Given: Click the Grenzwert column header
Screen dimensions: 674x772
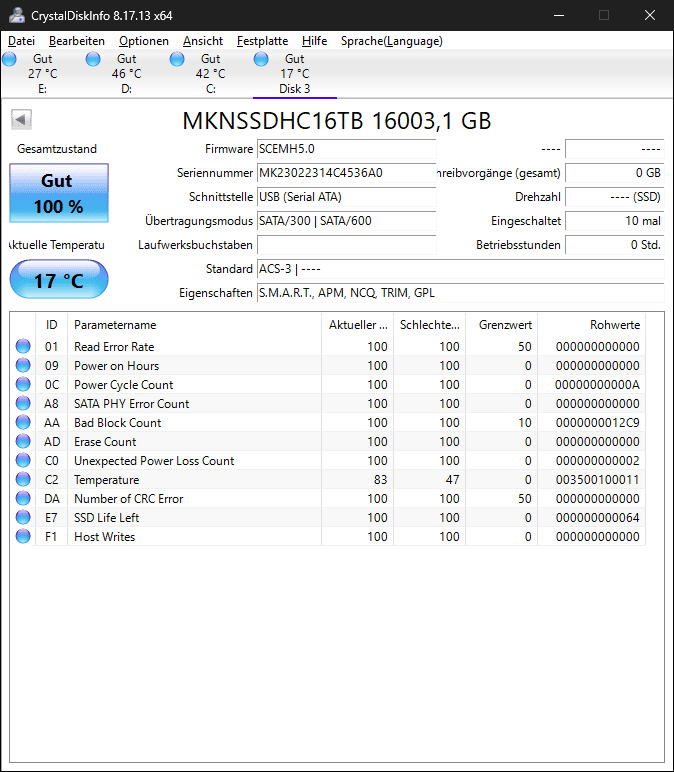Looking at the screenshot, I should point(501,325).
